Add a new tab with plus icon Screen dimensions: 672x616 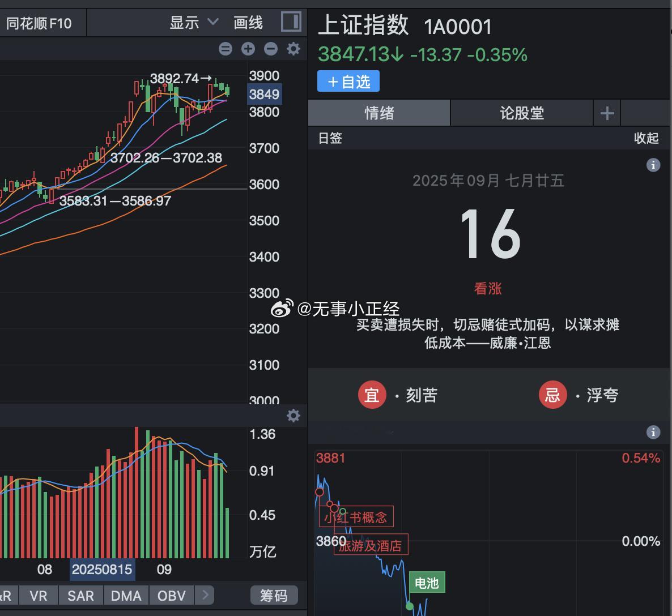tap(607, 113)
